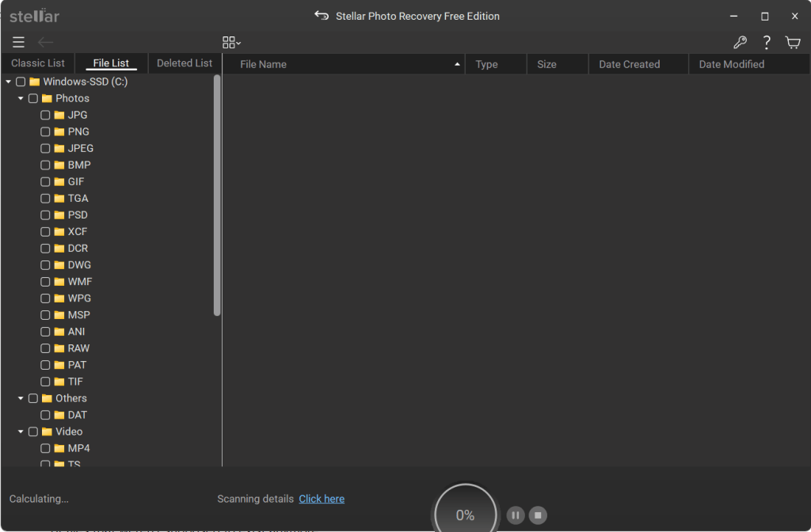811x532 pixels.
Task: Click the folder tree vertical scrollbar
Action: 217,195
